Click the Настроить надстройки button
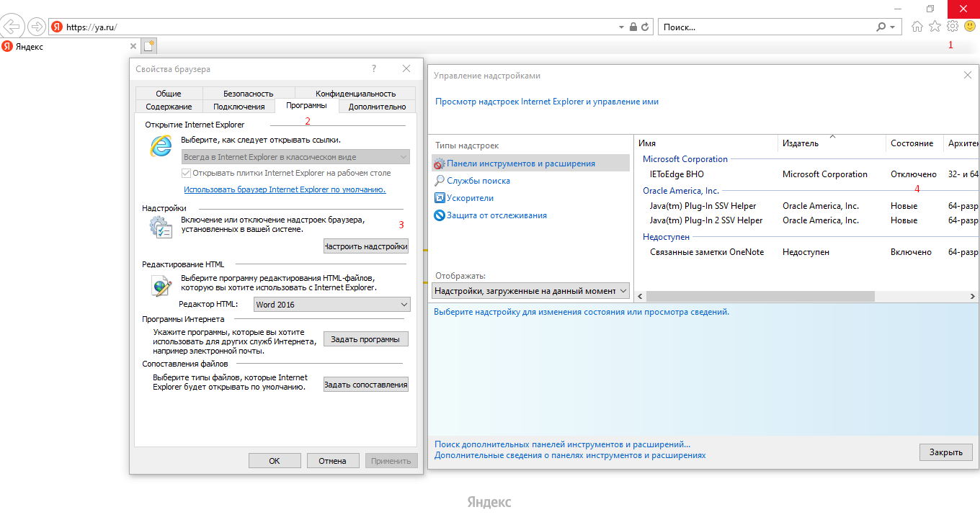This screenshot has height=520, width=980. click(365, 246)
